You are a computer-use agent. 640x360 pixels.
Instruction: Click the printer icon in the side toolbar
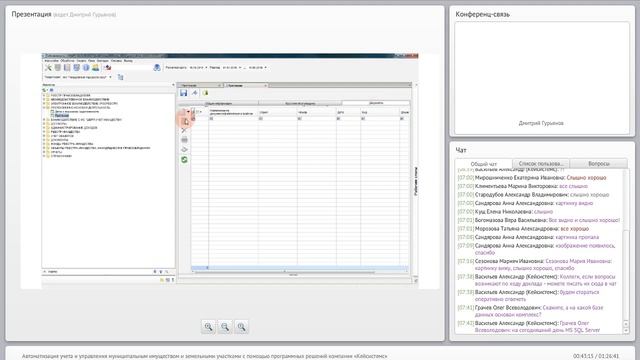coord(184,140)
